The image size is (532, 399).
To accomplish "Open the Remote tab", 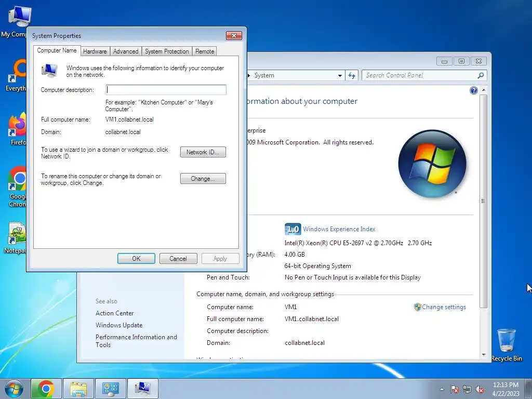I will click(205, 51).
